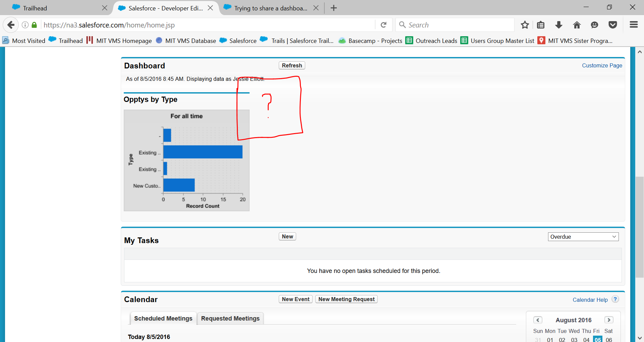
Task: Open the Trailhead bookmark
Action: tap(66, 41)
